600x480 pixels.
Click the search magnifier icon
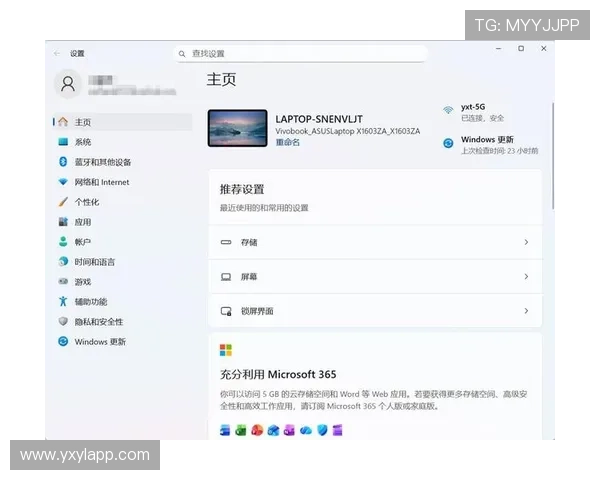pyautogui.click(x=182, y=54)
